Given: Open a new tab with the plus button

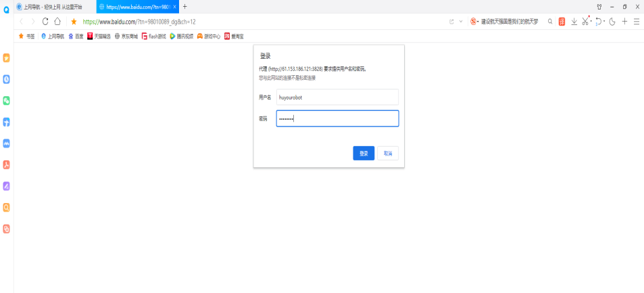Looking at the screenshot, I should pos(185,7).
